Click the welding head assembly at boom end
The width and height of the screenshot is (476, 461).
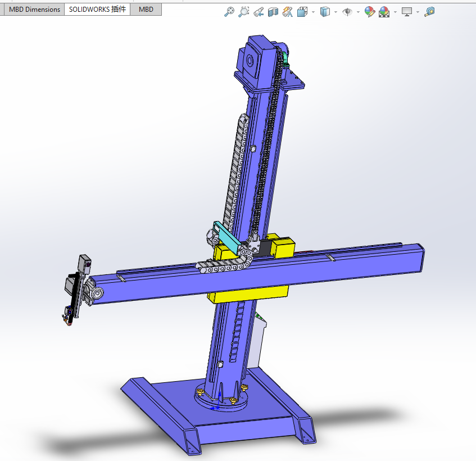(x=76, y=291)
